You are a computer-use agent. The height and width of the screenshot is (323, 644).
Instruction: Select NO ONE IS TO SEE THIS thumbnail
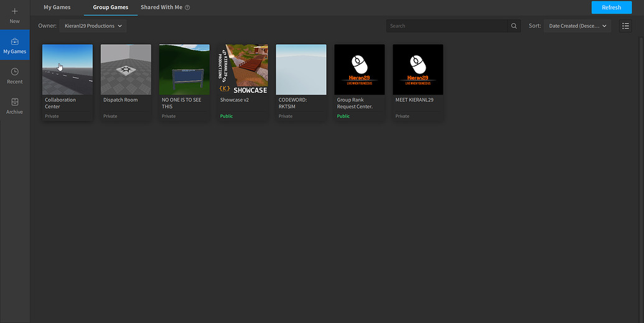click(x=184, y=70)
